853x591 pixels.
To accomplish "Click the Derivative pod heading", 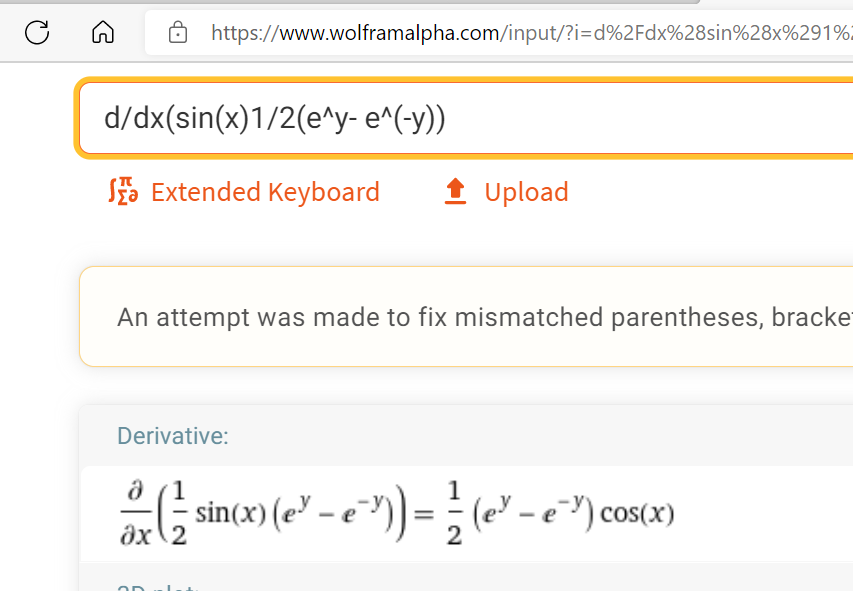I will coord(173,436).
